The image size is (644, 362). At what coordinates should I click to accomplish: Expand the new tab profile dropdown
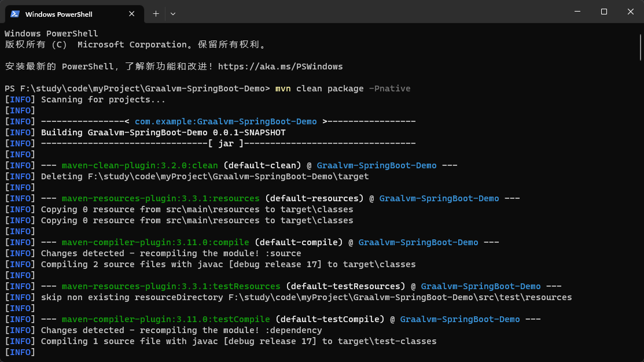point(173,14)
